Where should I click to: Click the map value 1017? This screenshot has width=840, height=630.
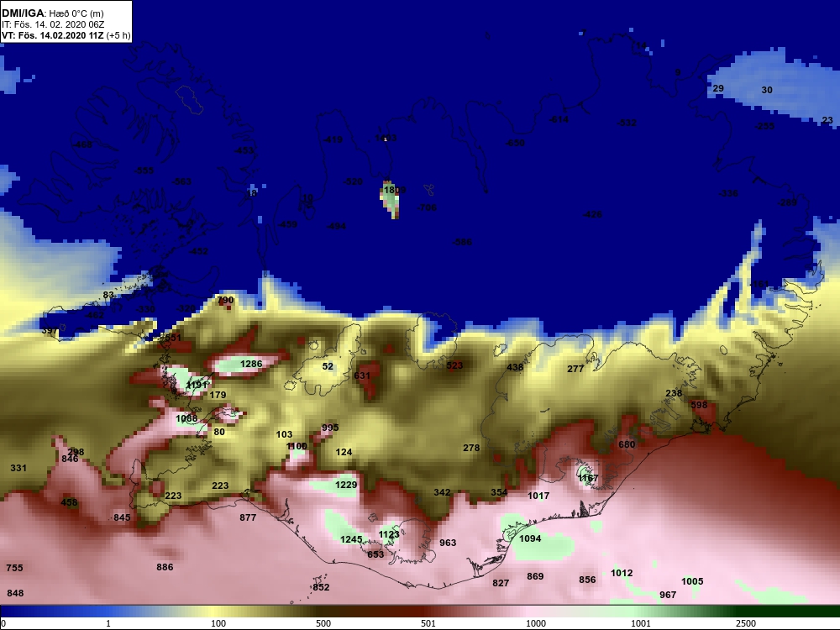coord(538,496)
